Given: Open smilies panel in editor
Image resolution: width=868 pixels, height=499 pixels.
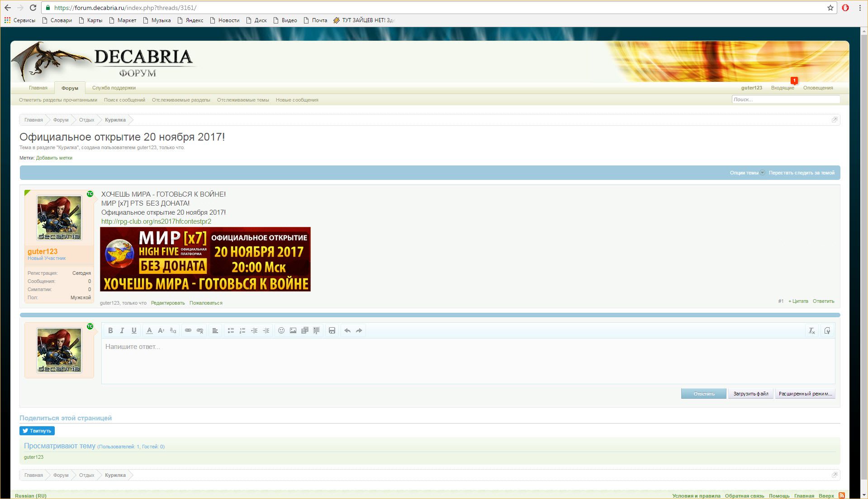Looking at the screenshot, I should coord(281,330).
